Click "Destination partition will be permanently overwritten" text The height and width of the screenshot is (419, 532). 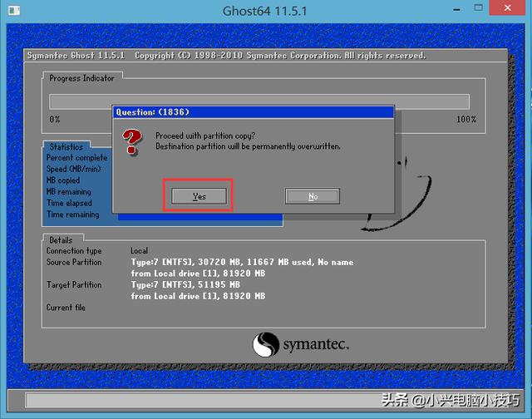pyautogui.click(x=248, y=146)
